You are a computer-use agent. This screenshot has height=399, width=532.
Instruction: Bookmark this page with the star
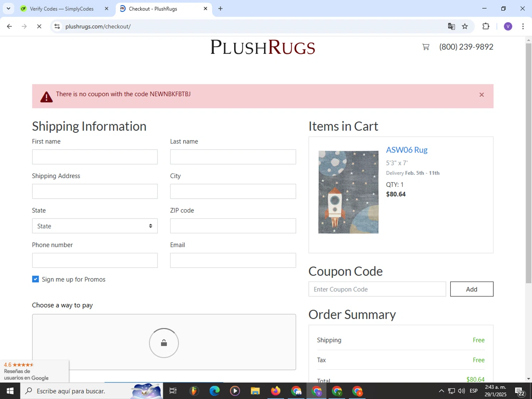tap(465, 26)
